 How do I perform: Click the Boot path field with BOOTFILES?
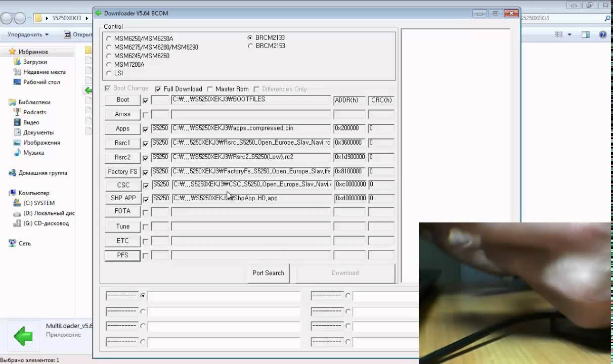[251, 100]
